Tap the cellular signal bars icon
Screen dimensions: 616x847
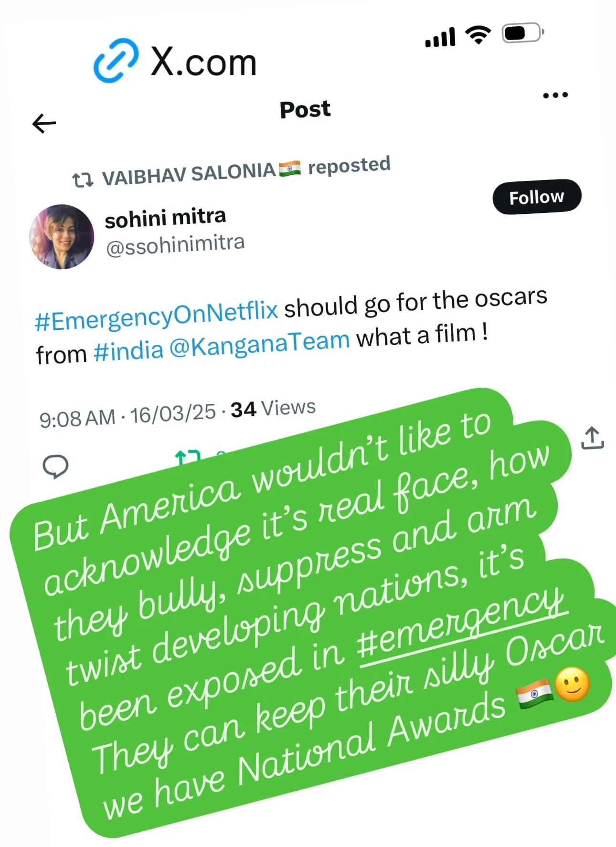tap(440, 38)
